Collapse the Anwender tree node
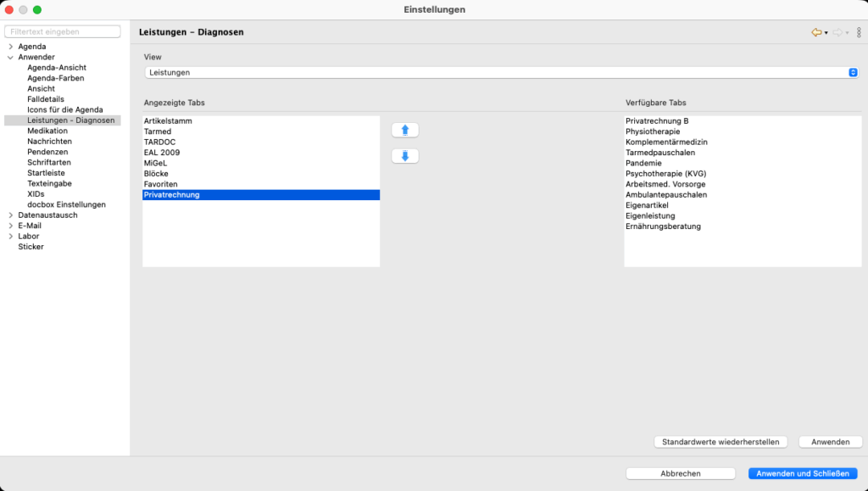 (10, 58)
